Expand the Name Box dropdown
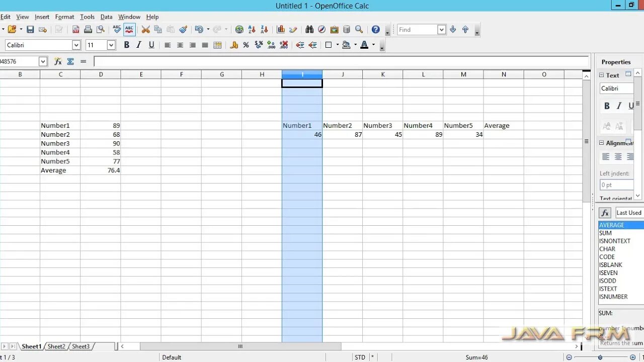Screen dimensions: 644x362 [x=43, y=61]
